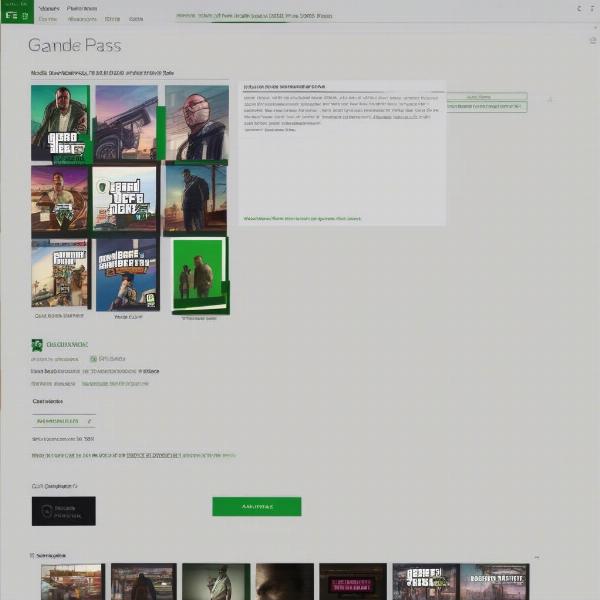Open the bottom-right green cover with two figures

tap(199, 274)
